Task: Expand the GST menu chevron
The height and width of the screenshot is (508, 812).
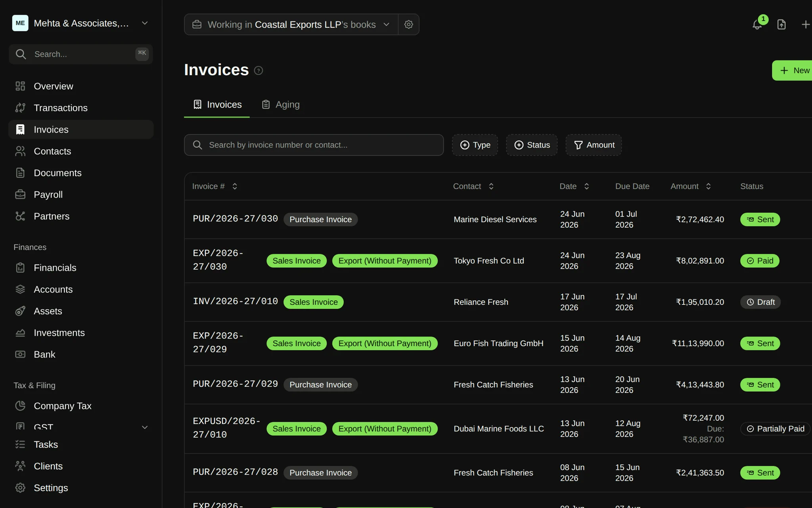Action: coord(145,427)
